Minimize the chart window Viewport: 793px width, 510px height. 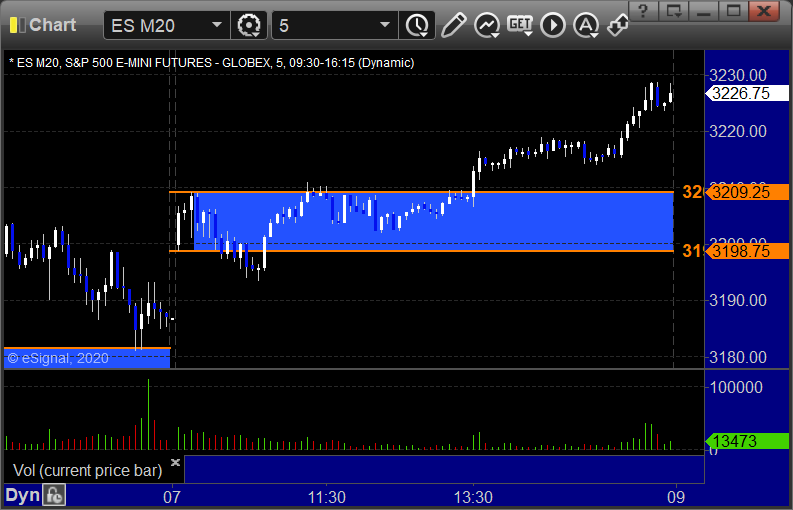704,11
